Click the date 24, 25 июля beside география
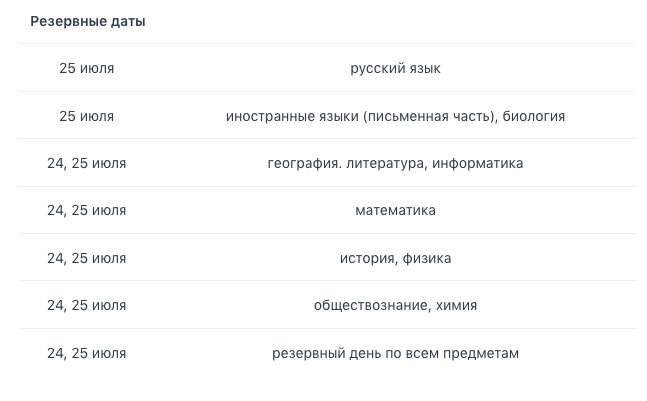This screenshot has height=401, width=647. click(x=87, y=163)
